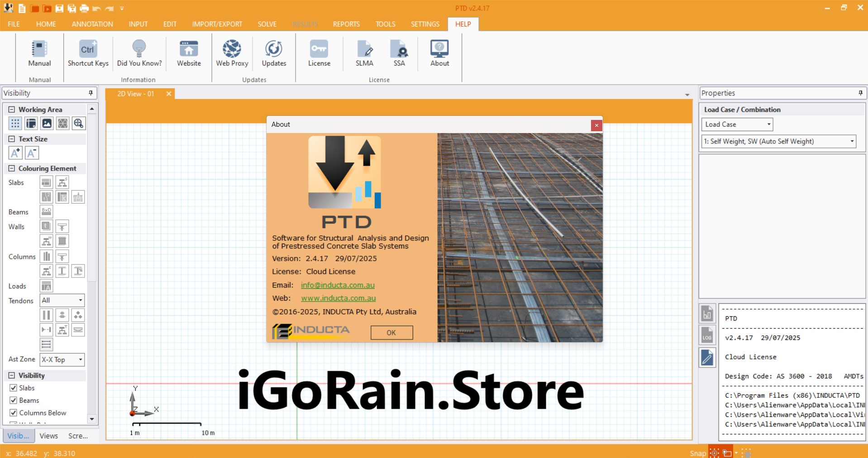Click the info@inducta.com.au email link
The image size is (868, 458).
tap(338, 285)
